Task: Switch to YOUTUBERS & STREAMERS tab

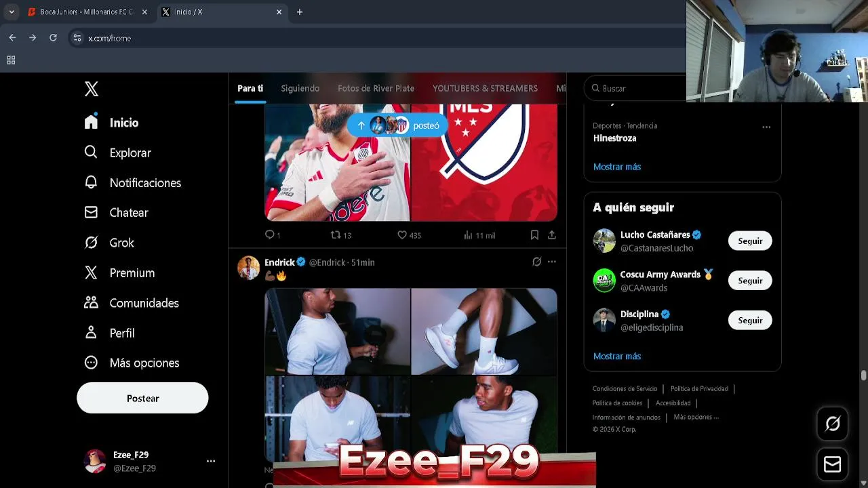Action: coord(485,88)
